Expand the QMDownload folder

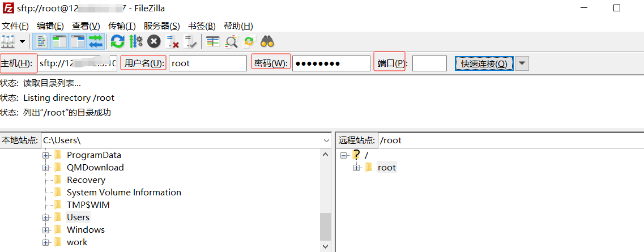pyautogui.click(x=45, y=168)
